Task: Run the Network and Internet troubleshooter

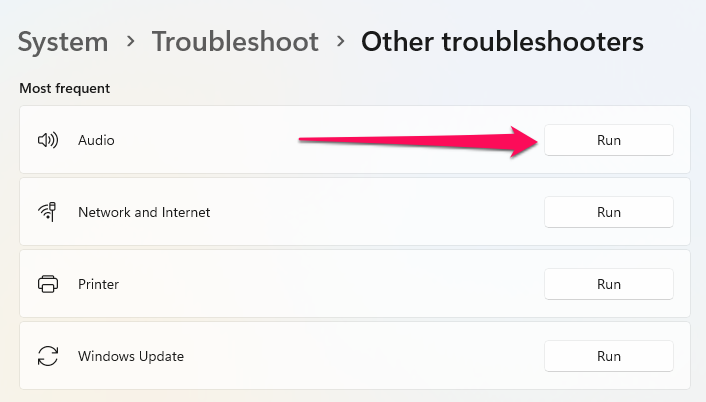Action: tap(609, 212)
